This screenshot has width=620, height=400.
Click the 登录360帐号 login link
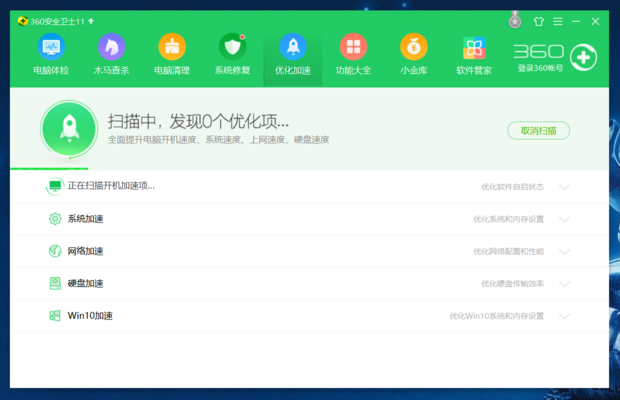(540, 68)
